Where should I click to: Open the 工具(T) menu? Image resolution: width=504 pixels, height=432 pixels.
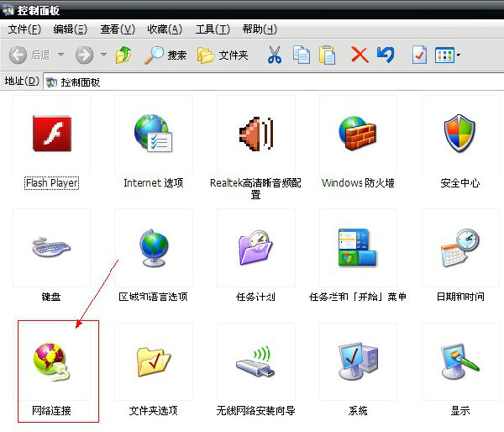(213, 29)
